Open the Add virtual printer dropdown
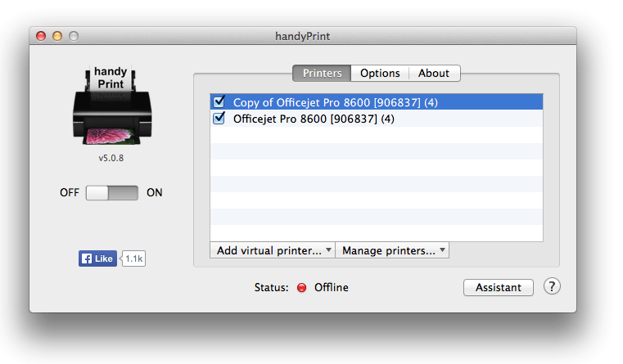 coord(273,250)
